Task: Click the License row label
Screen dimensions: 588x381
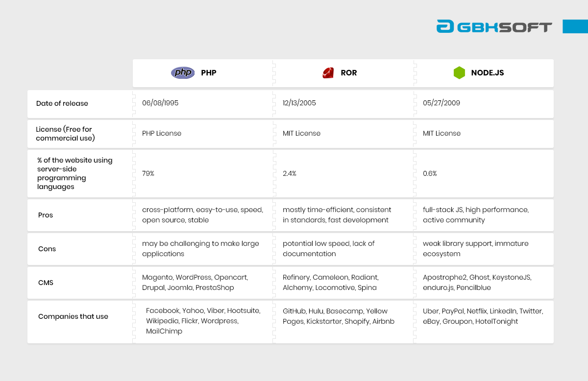Action: [64, 134]
